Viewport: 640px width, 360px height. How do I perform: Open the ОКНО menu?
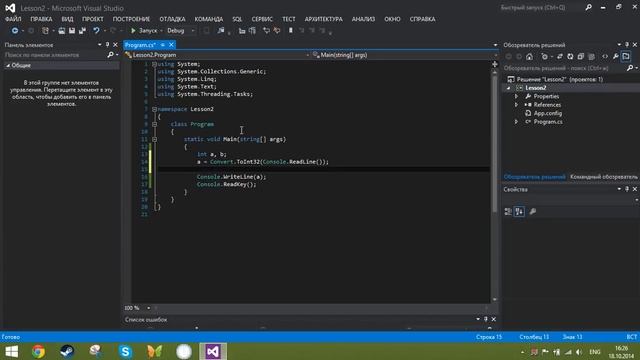pyautogui.click(x=392, y=19)
